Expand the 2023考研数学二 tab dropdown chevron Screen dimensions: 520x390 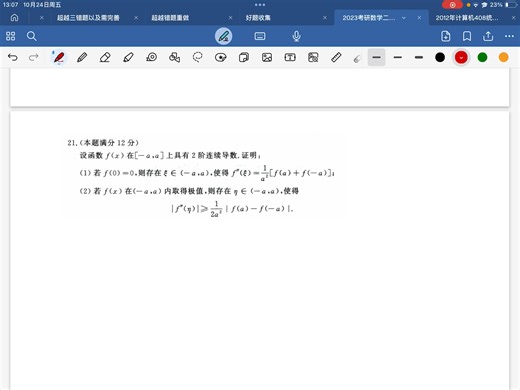[404, 18]
